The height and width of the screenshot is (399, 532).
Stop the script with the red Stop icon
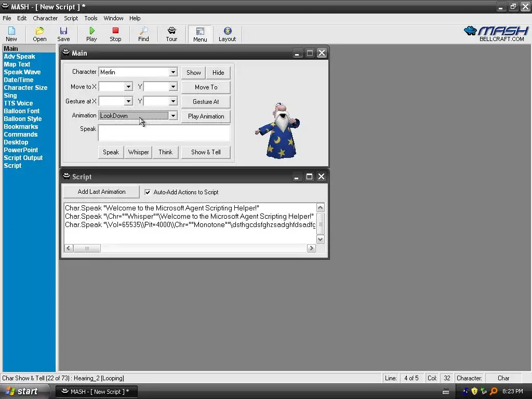tap(115, 34)
